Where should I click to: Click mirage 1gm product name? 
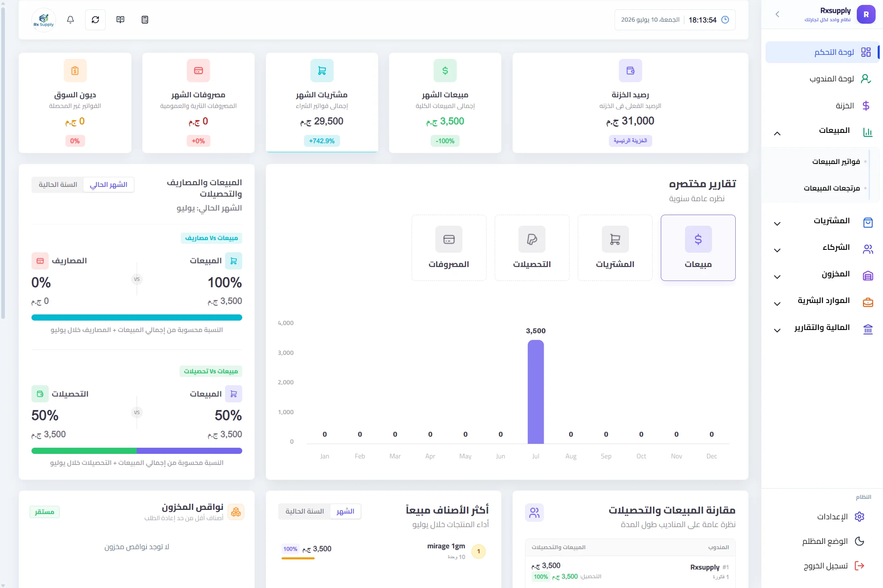(x=446, y=546)
